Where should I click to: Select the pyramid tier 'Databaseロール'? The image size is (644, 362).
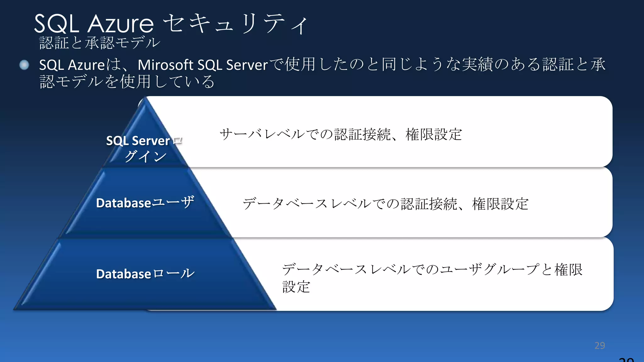pos(145,274)
